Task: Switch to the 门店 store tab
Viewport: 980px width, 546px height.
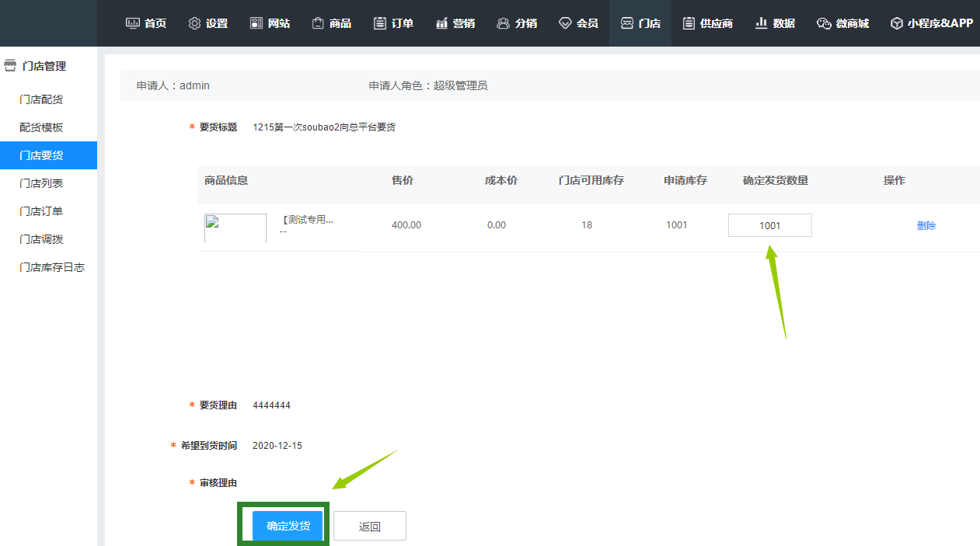Action: 626,23
